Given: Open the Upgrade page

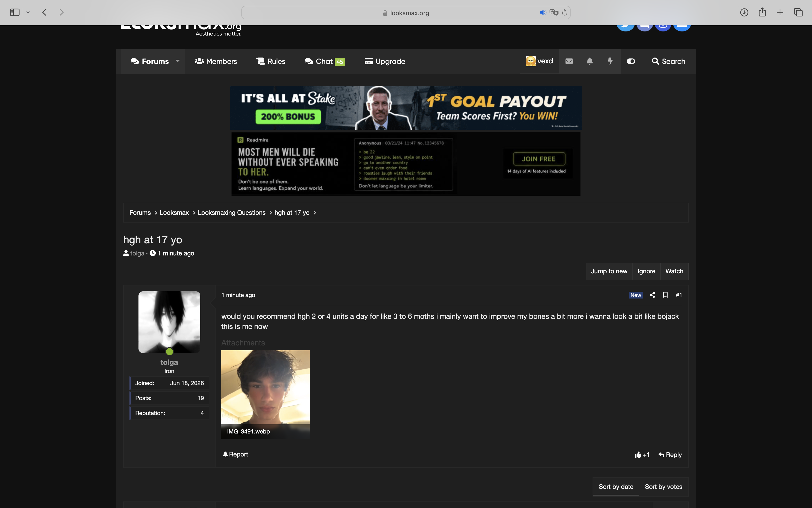Looking at the screenshot, I should point(385,61).
